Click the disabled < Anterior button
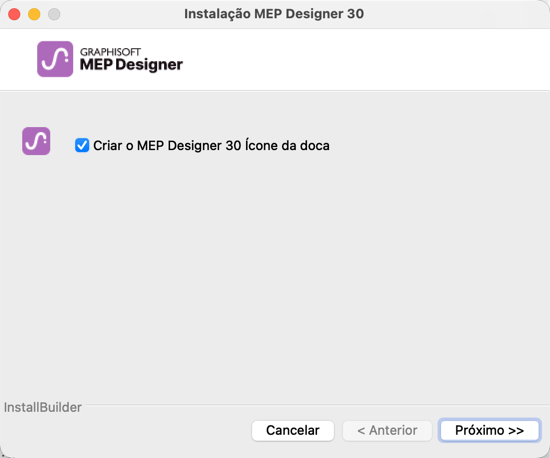The height and width of the screenshot is (458, 550). click(387, 430)
